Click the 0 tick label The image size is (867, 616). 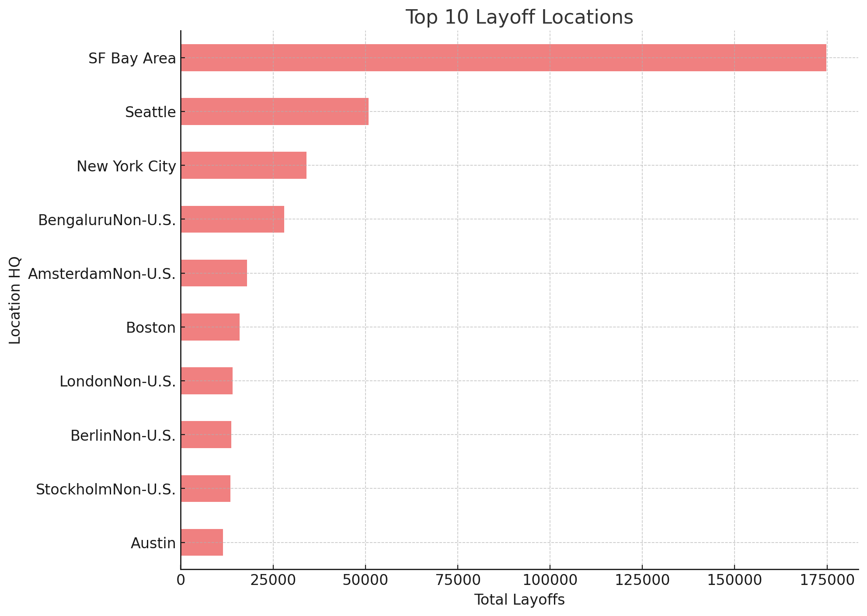(181, 581)
